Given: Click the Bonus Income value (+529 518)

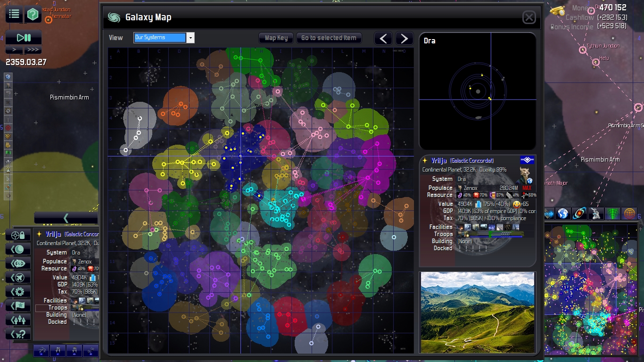Looking at the screenshot, I should (x=612, y=26).
